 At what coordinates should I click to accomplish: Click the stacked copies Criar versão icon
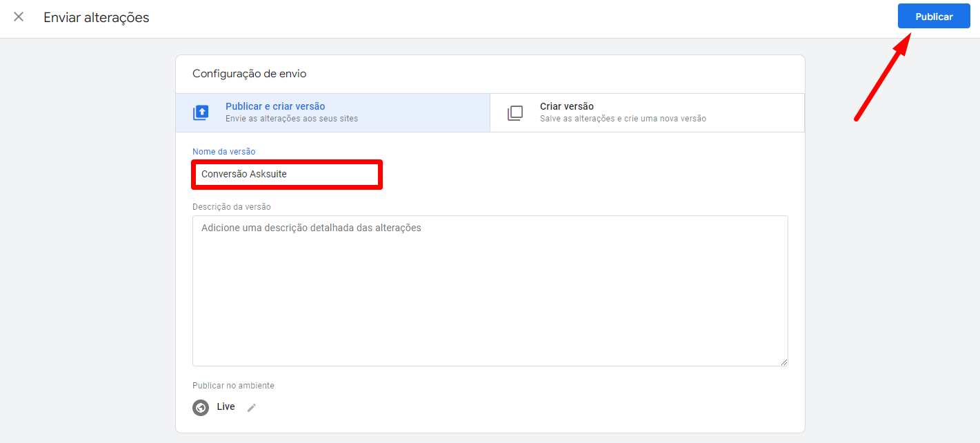coord(515,112)
